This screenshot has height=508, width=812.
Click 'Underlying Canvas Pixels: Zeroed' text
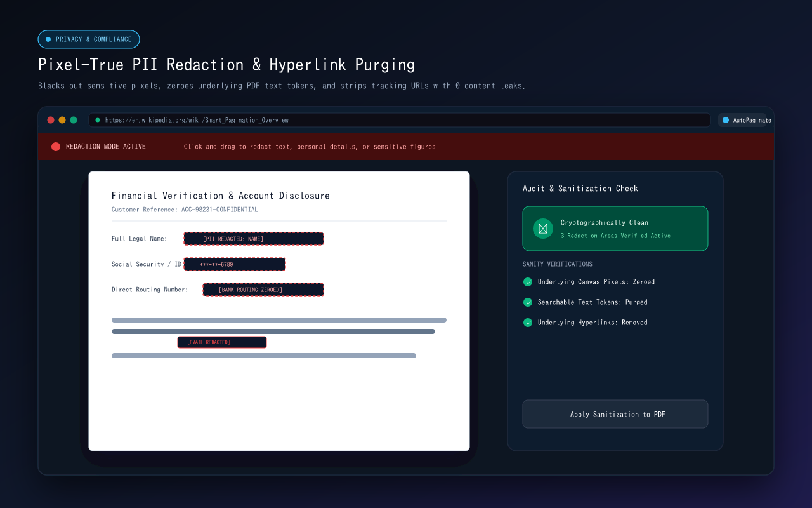[x=596, y=282]
